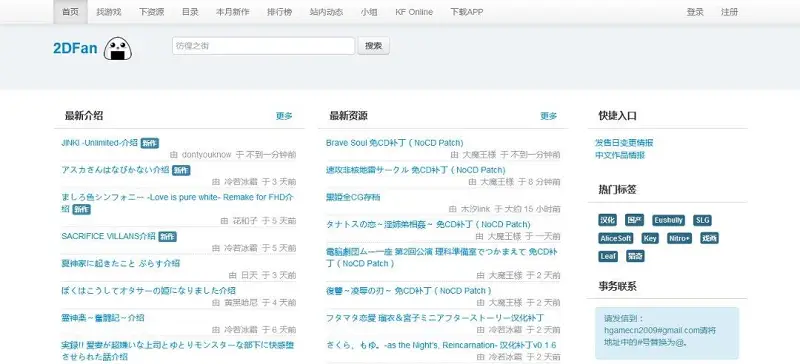The height and width of the screenshot is (364, 800).
Task: Select the 国产 tag
Action: click(634, 221)
